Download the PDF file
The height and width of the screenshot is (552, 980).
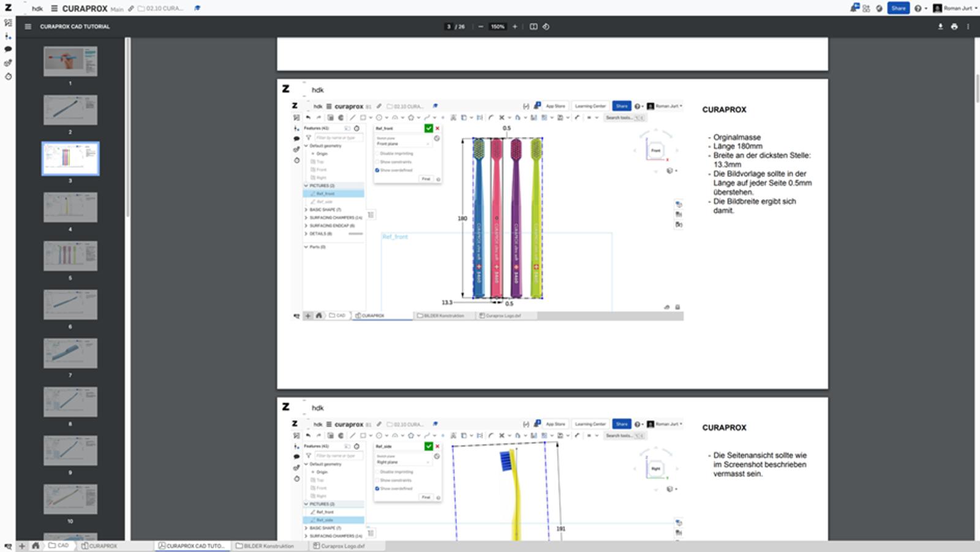[x=940, y=27]
